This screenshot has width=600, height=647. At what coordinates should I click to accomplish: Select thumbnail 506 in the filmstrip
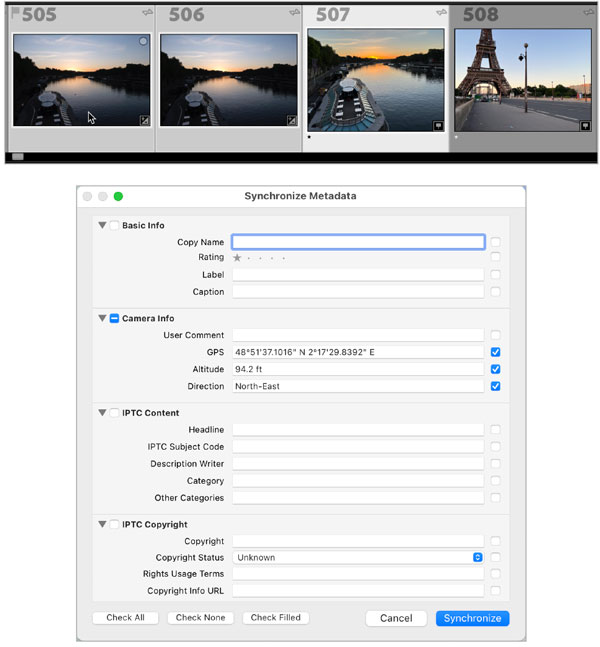tap(229, 80)
